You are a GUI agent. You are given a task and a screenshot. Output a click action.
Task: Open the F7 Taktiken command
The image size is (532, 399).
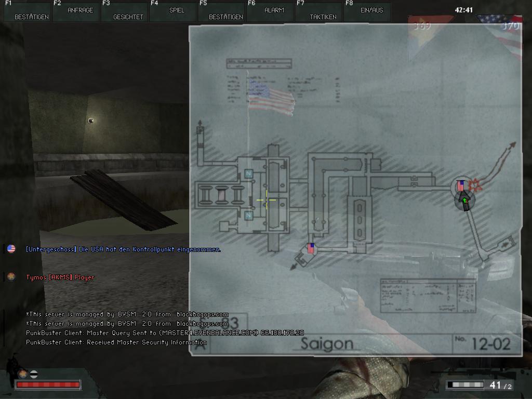point(319,11)
